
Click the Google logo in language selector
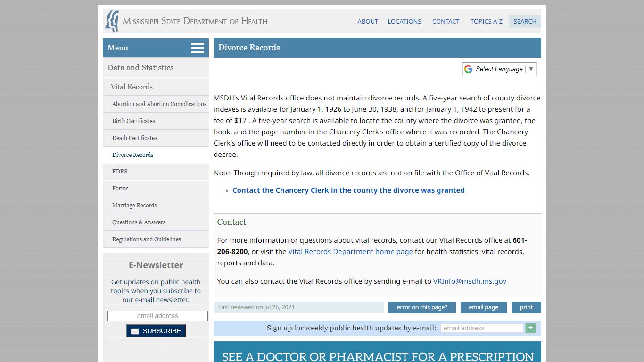tap(468, 69)
